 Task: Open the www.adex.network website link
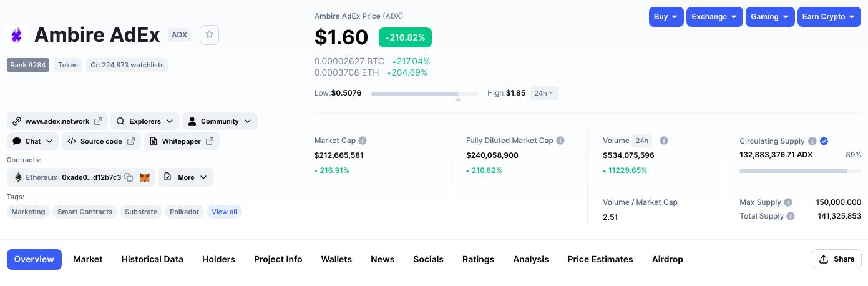click(57, 121)
